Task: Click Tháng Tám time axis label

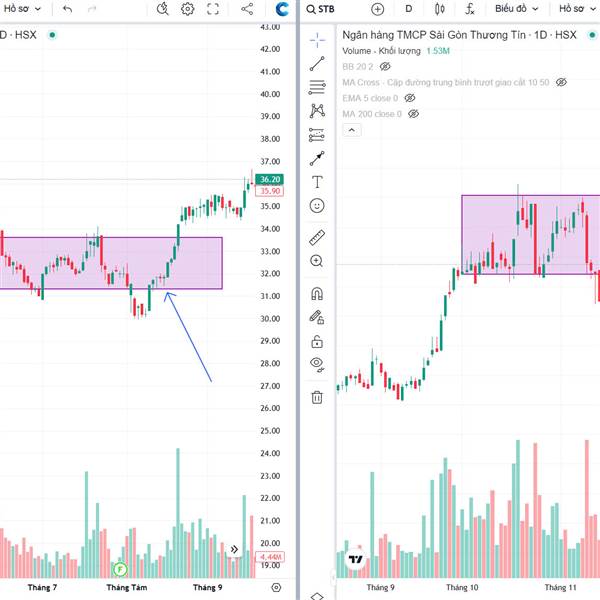Action: point(127,587)
